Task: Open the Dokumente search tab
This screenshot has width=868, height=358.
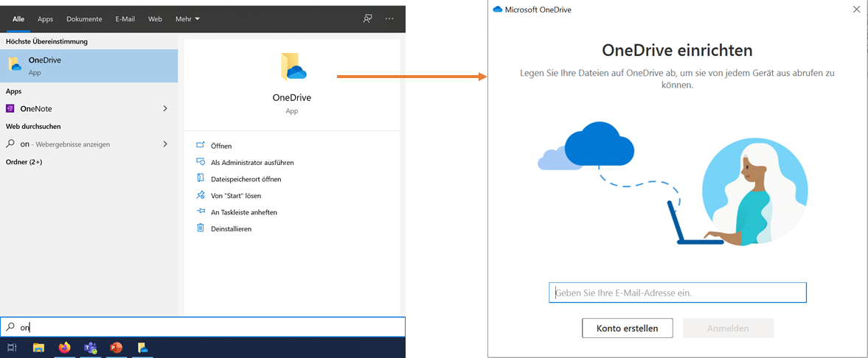Action: (x=84, y=19)
